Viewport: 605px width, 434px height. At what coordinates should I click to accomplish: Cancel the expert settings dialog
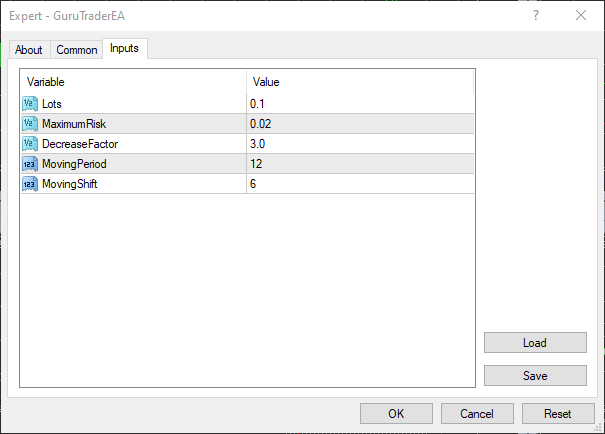coord(477,414)
